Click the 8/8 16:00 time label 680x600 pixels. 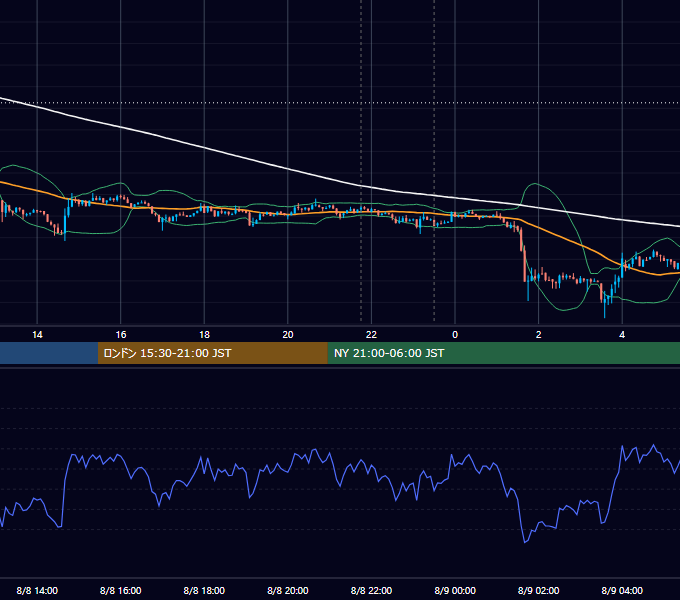pos(121,590)
